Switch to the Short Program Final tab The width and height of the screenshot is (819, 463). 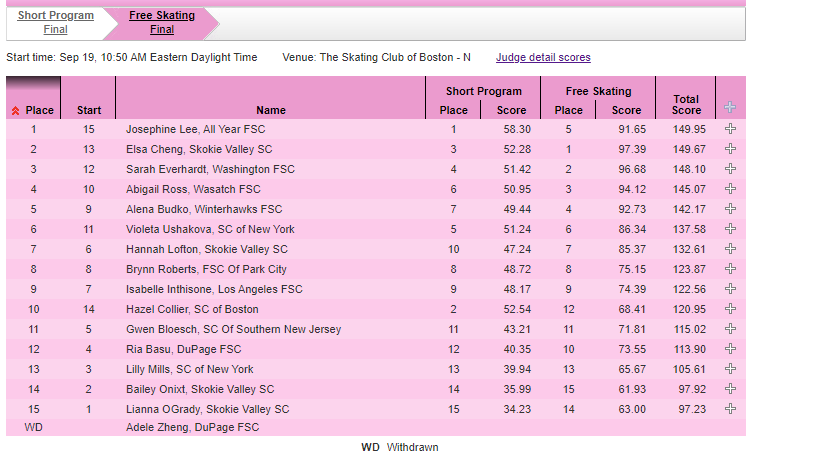56,22
